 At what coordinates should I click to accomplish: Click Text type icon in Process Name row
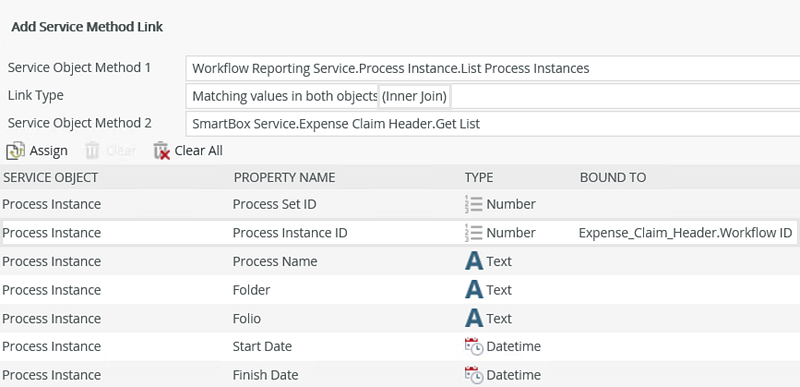[x=474, y=262]
